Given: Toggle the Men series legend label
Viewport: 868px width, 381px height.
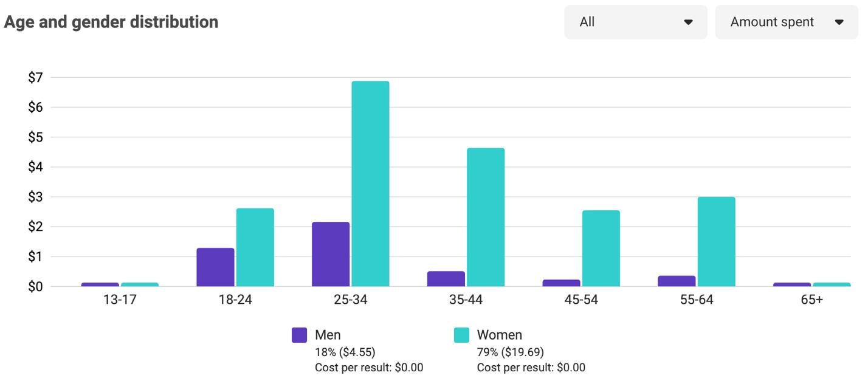Looking at the screenshot, I should pos(328,335).
